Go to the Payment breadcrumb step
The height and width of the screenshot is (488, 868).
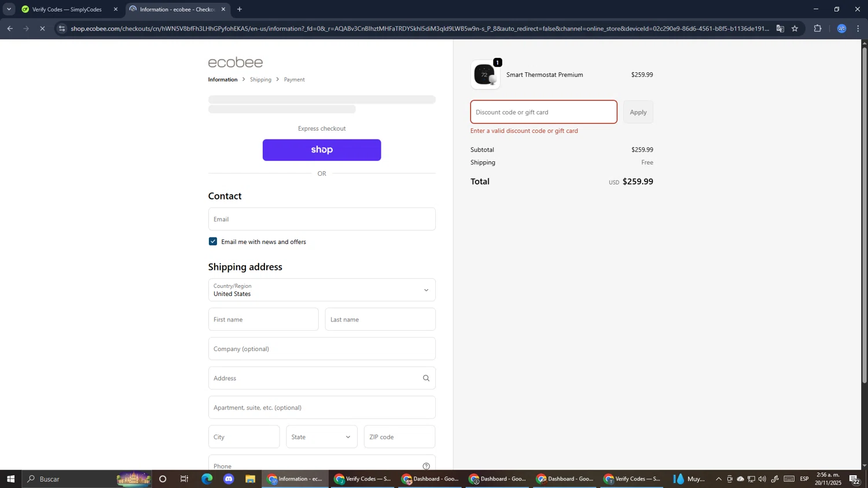click(x=294, y=79)
